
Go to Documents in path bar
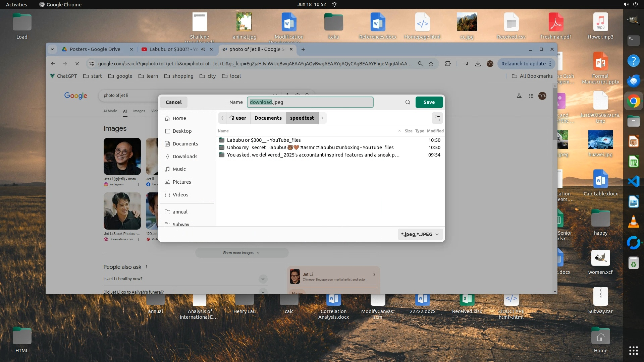268,118
